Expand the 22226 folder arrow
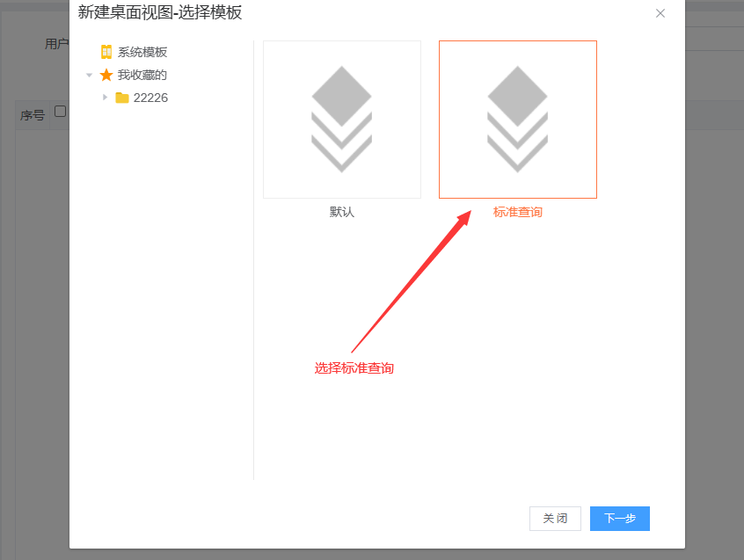 click(x=106, y=98)
